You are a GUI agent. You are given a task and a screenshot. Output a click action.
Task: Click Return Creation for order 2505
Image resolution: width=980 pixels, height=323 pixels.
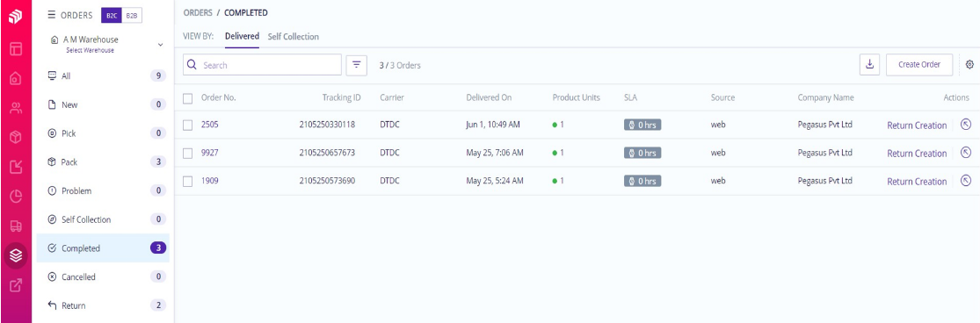917,126
